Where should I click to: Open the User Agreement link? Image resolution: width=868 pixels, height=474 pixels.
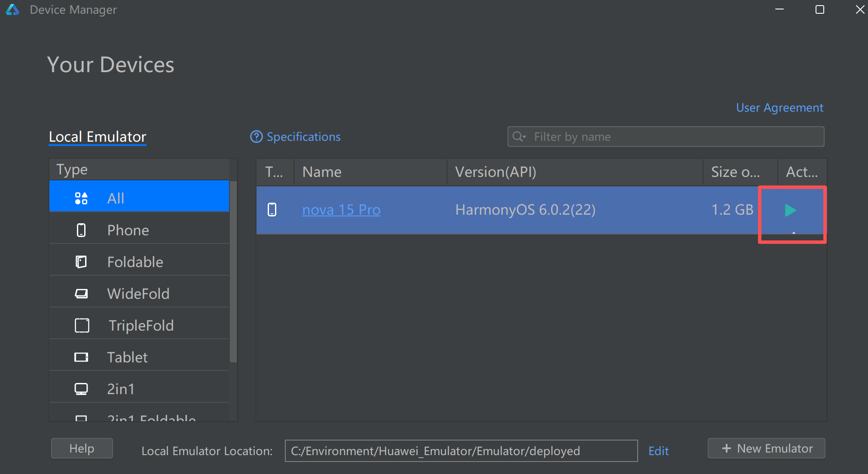point(779,107)
